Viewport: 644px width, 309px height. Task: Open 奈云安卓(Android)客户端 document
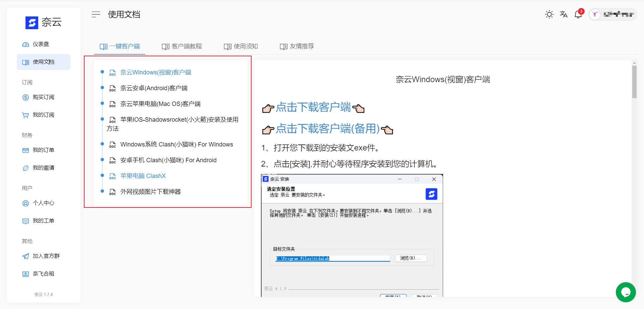pyautogui.click(x=154, y=88)
